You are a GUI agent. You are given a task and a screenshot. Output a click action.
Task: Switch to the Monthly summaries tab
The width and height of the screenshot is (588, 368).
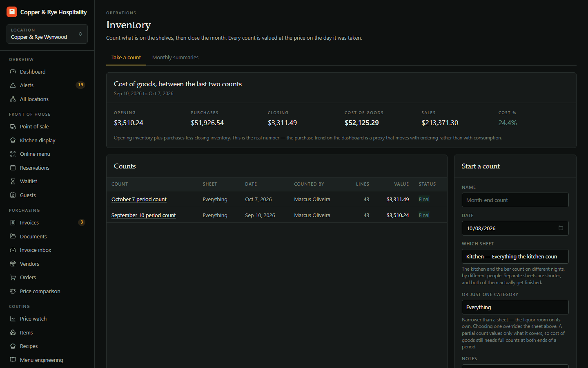pos(175,58)
